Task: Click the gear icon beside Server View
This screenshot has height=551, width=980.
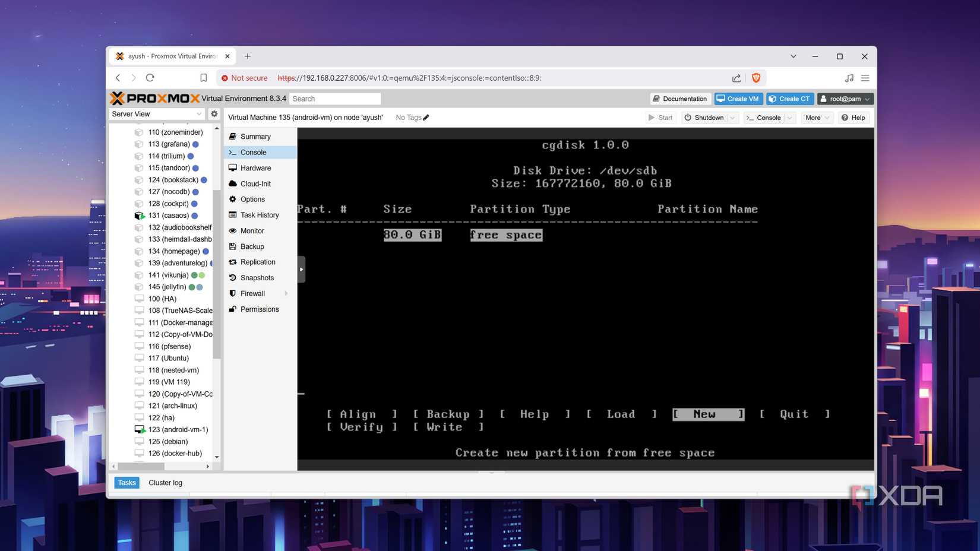Action: point(214,113)
